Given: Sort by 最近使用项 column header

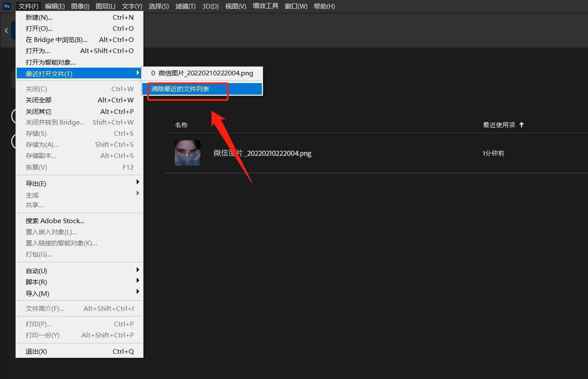Looking at the screenshot, I should click(499, 125).
